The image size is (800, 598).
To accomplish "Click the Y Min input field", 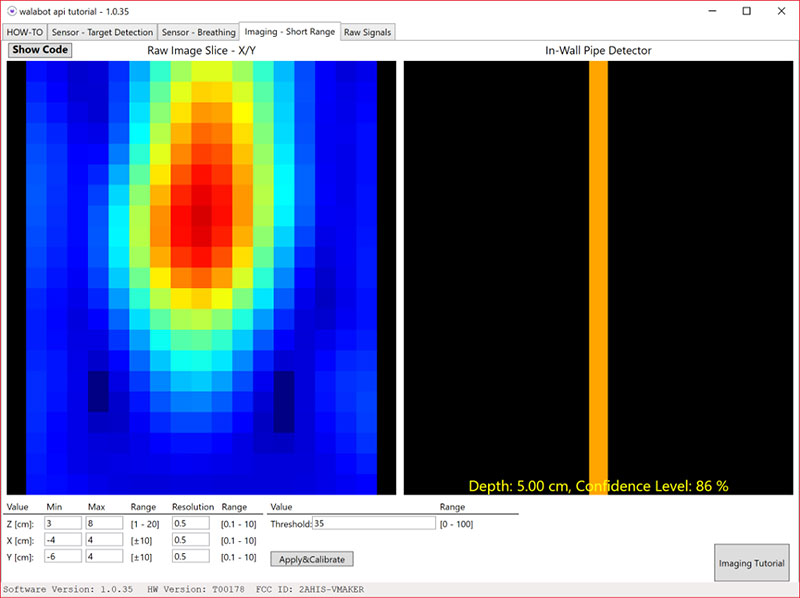I will pyautogui.click(x=60, y=556).
